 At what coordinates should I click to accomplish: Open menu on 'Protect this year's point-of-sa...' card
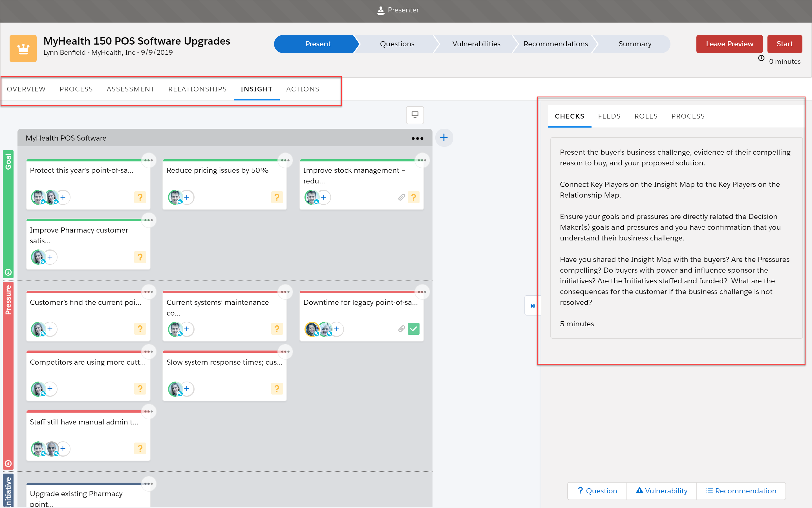tap(148, 160)
